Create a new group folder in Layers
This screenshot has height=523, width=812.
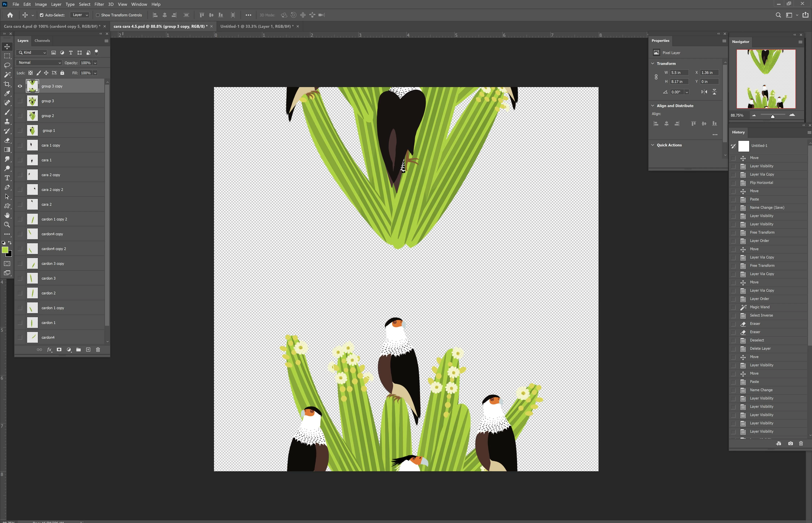[x=78, y=349]
